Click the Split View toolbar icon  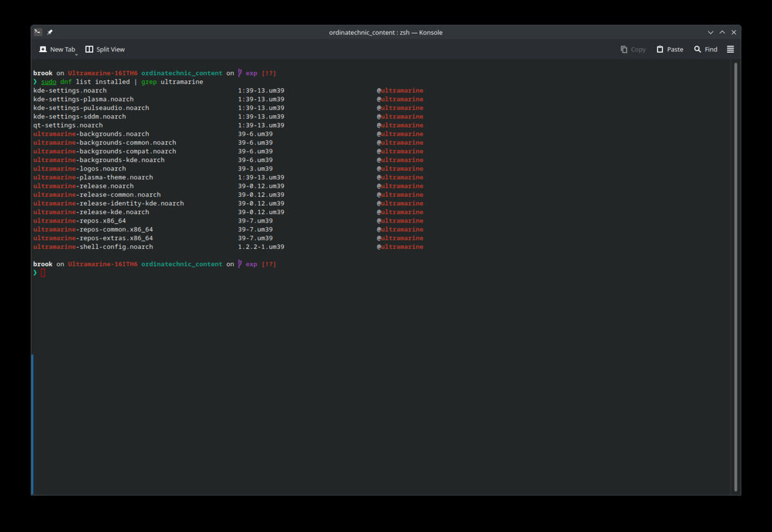point(89,49)
